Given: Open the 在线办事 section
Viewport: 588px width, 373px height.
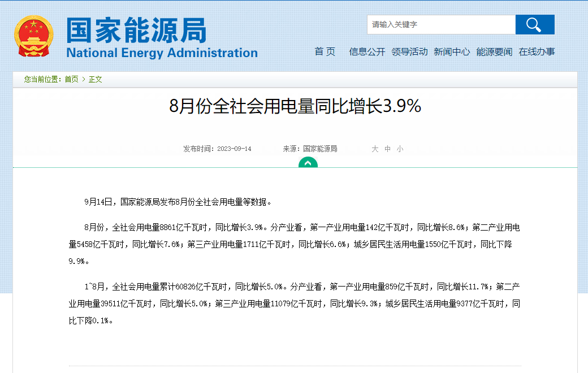Looking at the screenshot, I should point(537,51).
